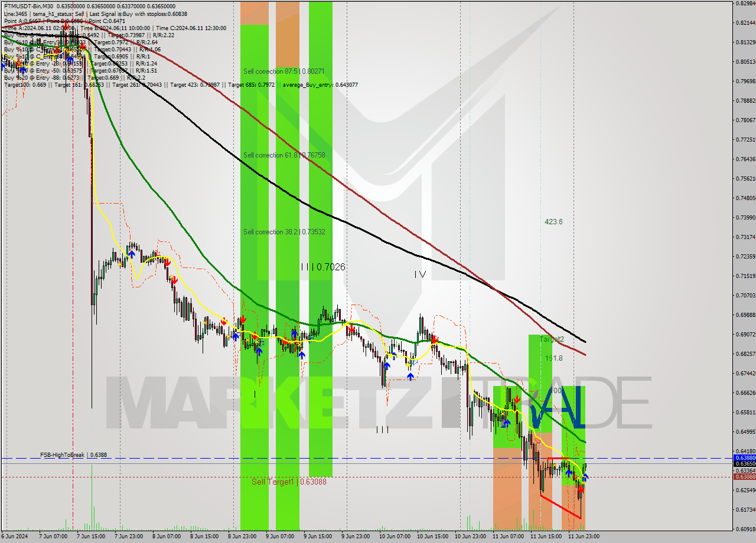This screenshot has width=756, height=543.
Task: Click the 'average_Buy_entry: 0.643077' text
Action: 321,85
